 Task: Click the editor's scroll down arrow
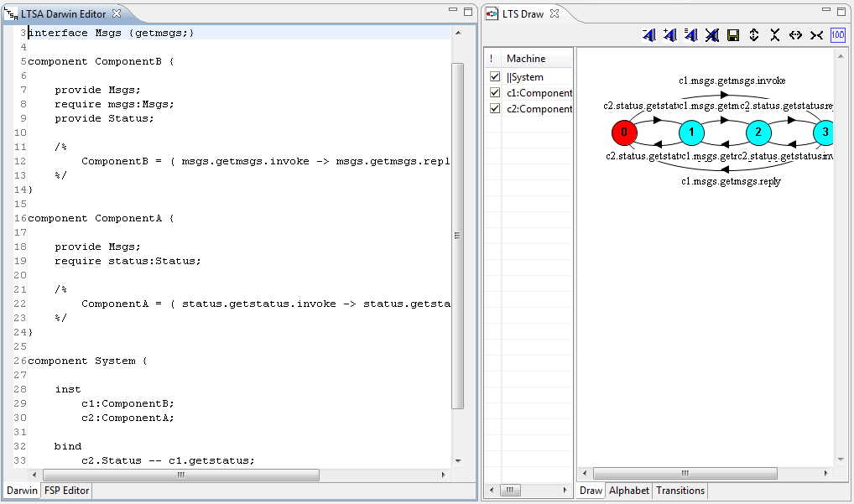[x=457, y=460]
